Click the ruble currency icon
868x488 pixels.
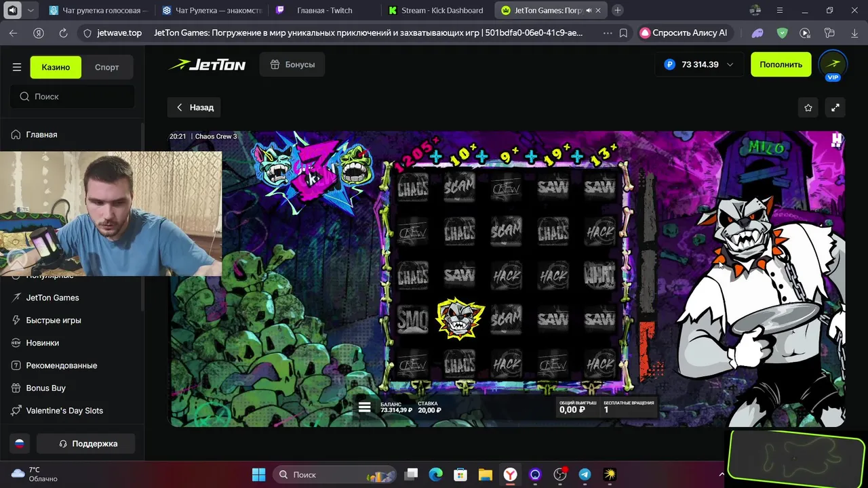click(x=670, y=64)
